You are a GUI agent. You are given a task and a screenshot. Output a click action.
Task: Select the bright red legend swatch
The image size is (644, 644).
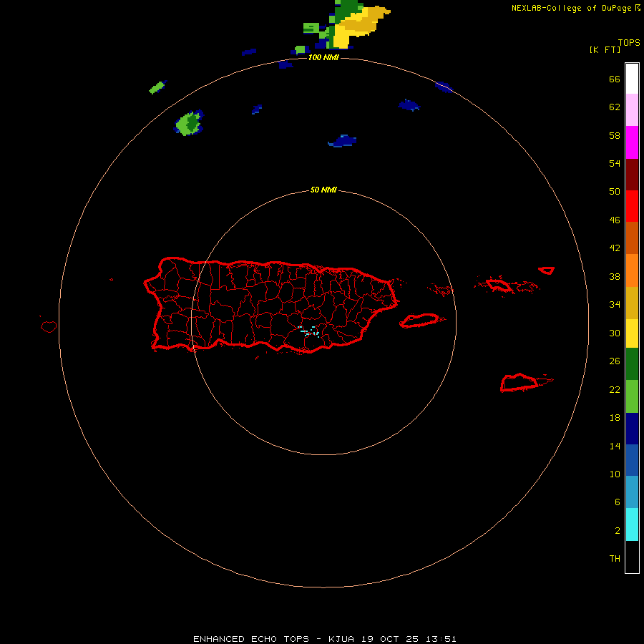coord(632,206)
